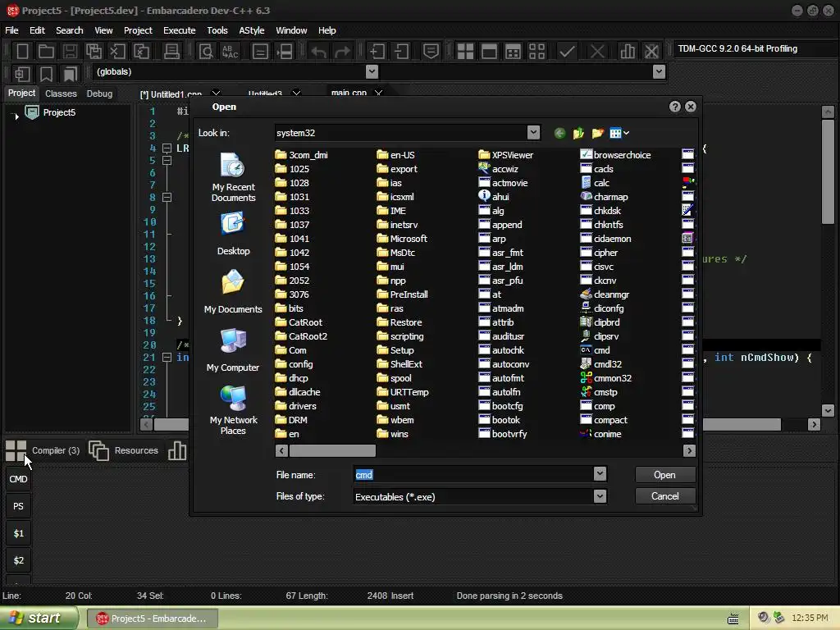Click the Save All toolbar icon
The width and height of the screenshot is (840, 630).
[94, 52]
